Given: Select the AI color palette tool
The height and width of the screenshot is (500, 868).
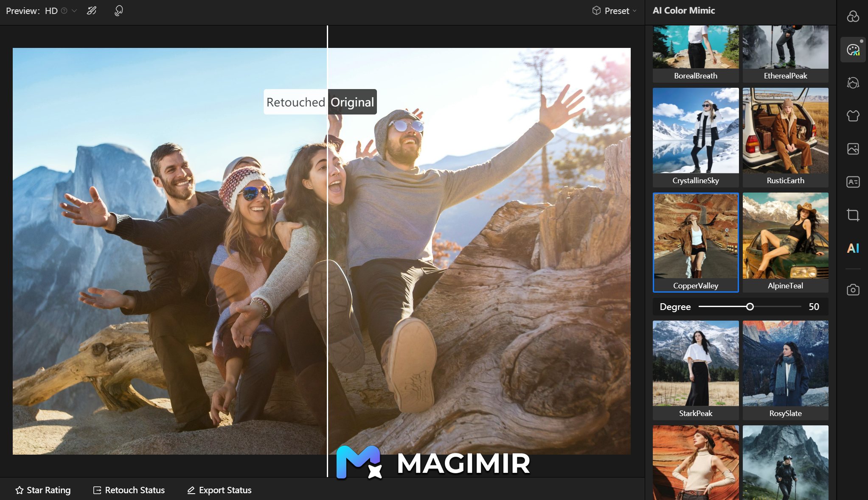Looking at the screenshot, I should point(853,50).
